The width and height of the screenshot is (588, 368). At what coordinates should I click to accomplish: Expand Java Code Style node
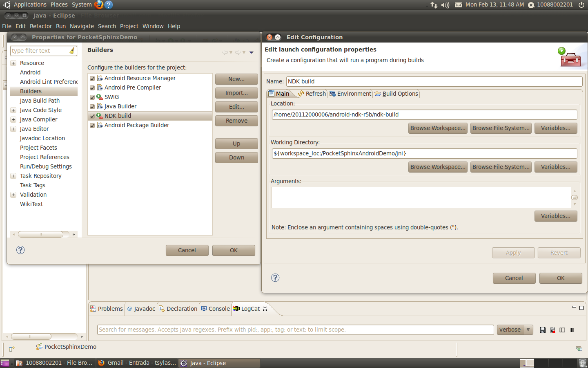[13, 110]
